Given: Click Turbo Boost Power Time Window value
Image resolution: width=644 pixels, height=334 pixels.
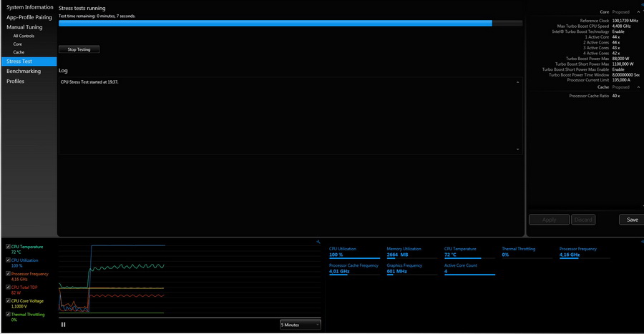Looking at the screenshot, I should point(625,75).
